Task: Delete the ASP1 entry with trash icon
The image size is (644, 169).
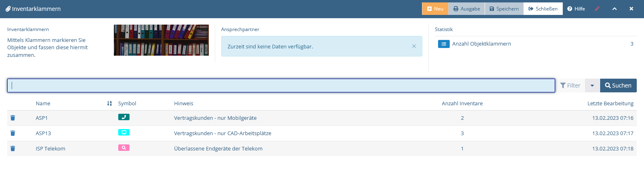Action: [12, 118]
